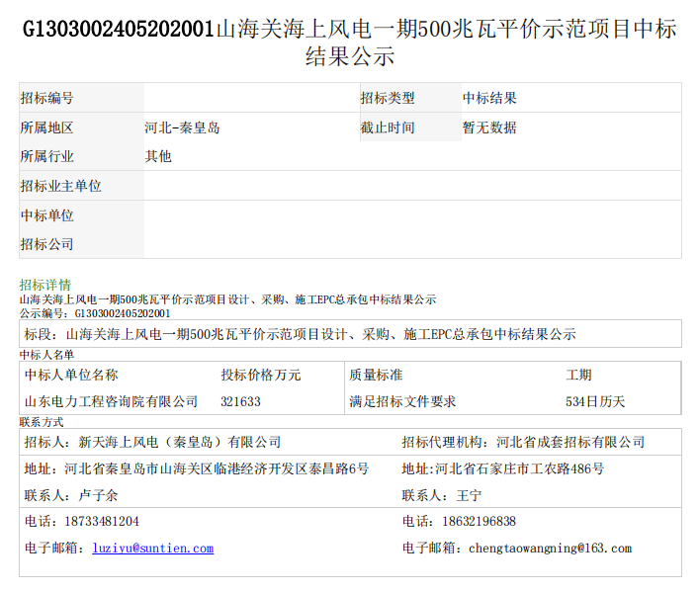Click the EPC总承包中标结果公示 subtitle line
The image size is (700, 593).
coord(227,299)
